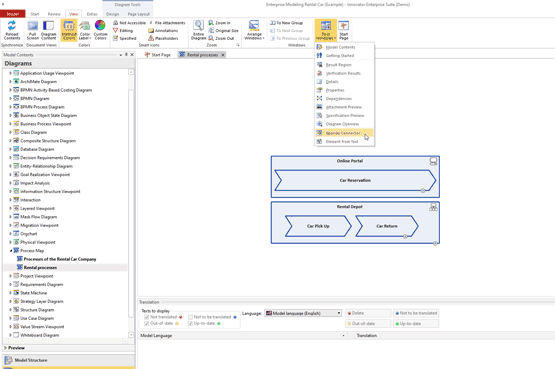Open the Zoom group dialog launcher
The width and height of the screenshot is (555, 369).
point(238,45)
